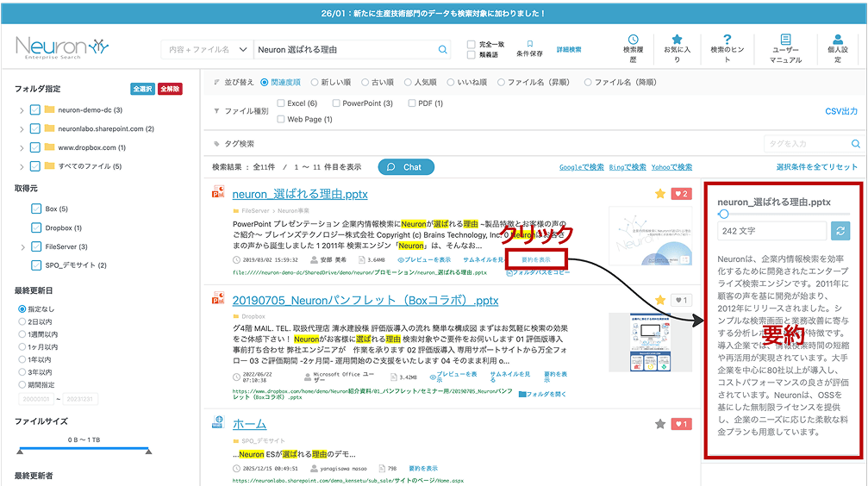Click file size slider right handle
This screenshot has width=868, height=486.
coord(148,452)
